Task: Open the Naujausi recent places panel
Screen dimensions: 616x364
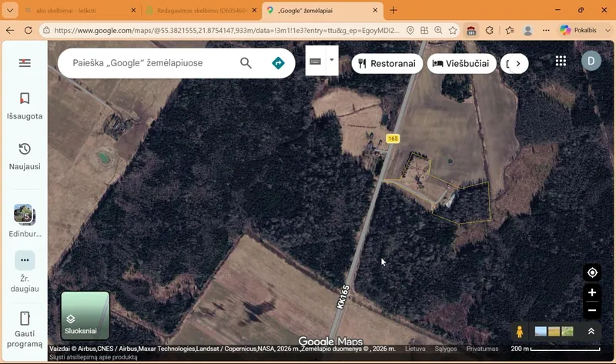Action: click(25, 156)
